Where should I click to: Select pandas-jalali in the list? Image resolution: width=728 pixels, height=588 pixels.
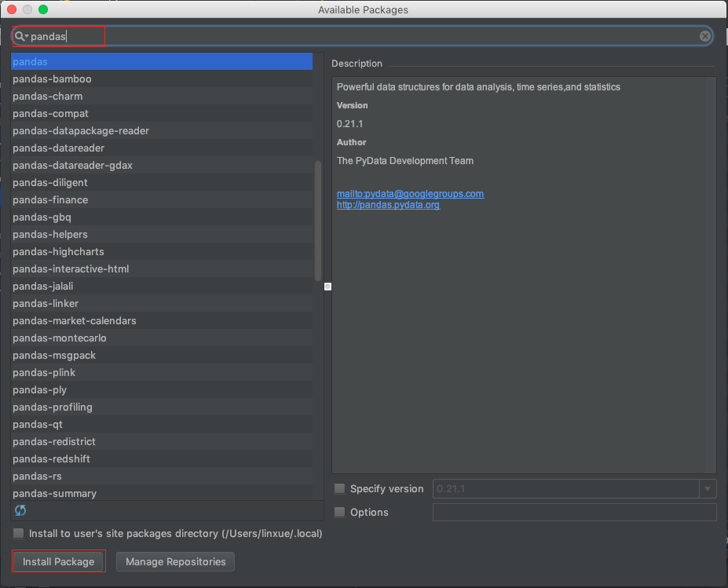pyautogui.click(x=162, y=286)
